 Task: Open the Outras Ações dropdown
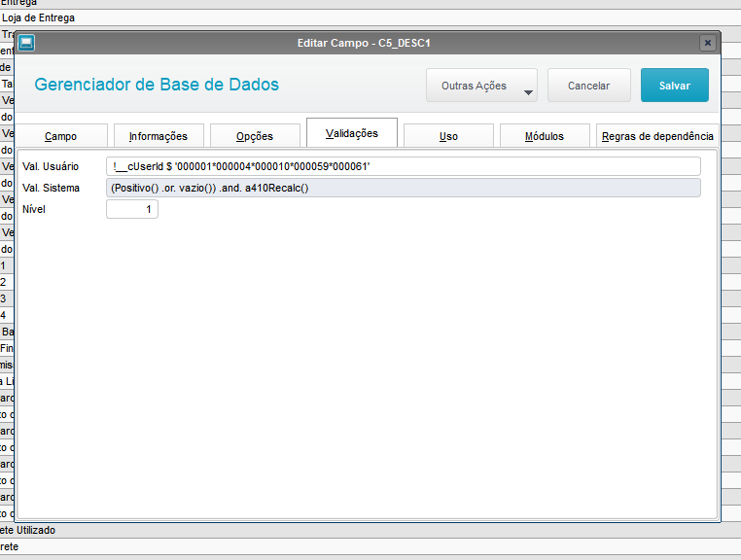pos(481,86)
